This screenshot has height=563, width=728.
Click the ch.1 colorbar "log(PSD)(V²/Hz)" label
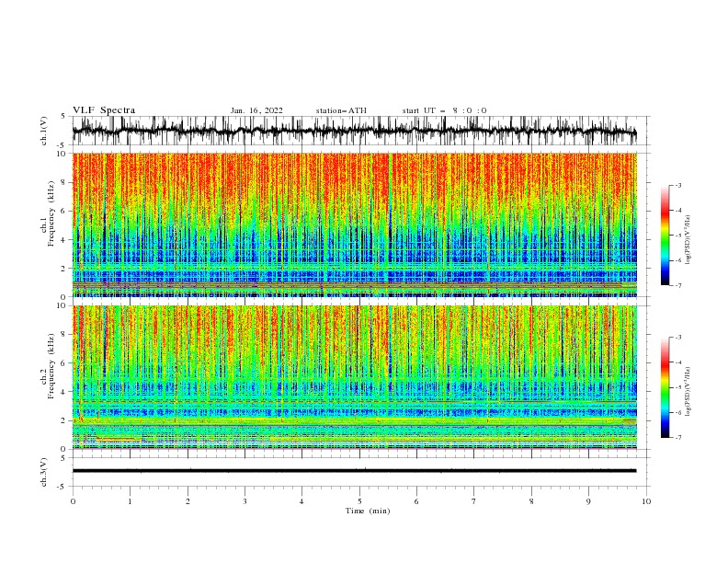tap(688, 240)
